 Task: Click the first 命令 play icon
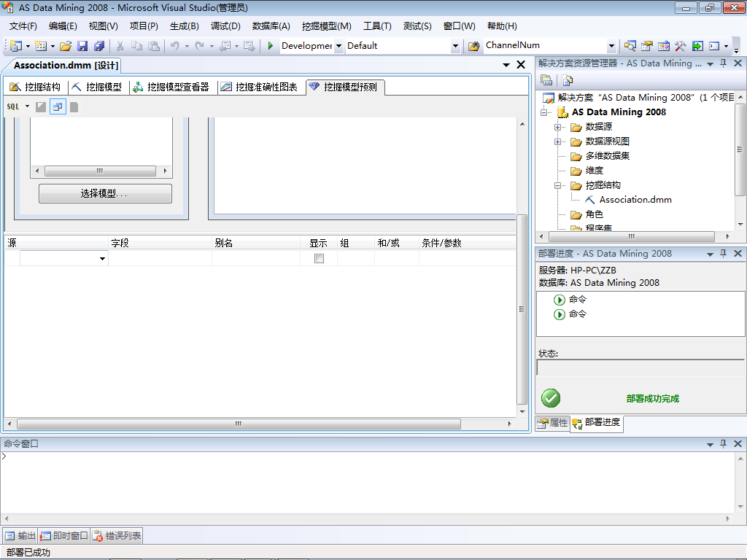(x=560, y=300)
